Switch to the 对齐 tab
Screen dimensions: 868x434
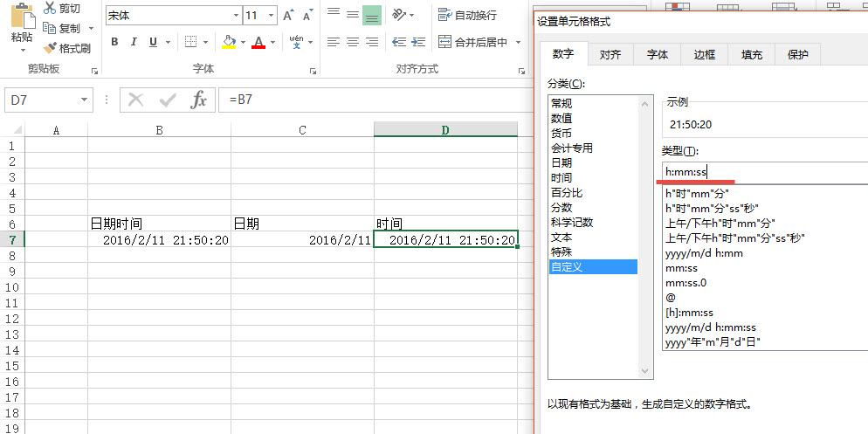click(x=610, y=54)
